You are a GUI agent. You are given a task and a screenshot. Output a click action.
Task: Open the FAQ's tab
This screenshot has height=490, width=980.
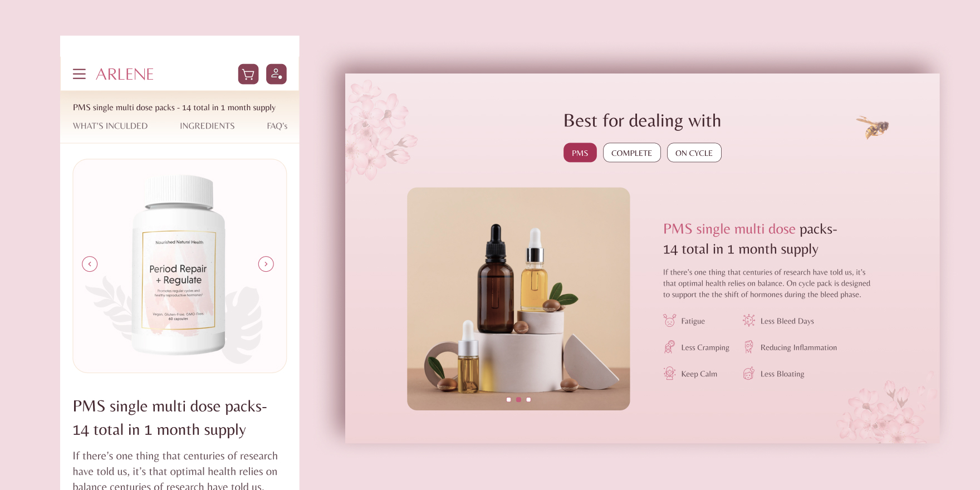pos(277,126)
